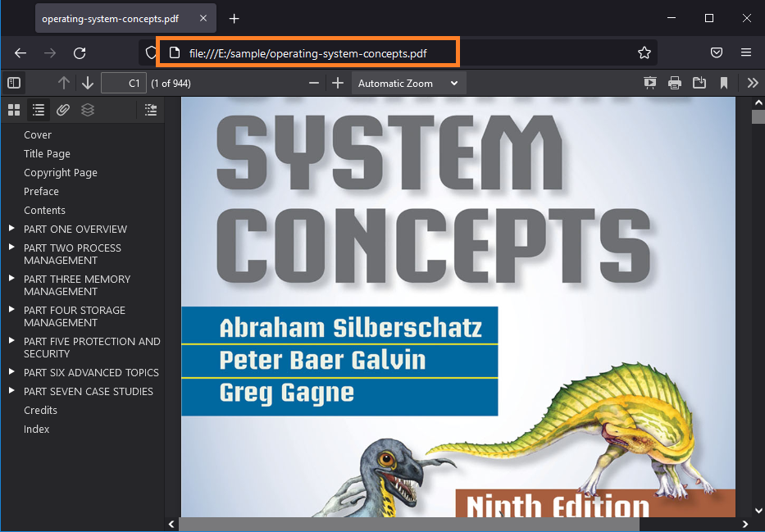Click the horizontal scrollbar thumb
Viewport: 765px width, 532px height.
(x=409, y=524)
